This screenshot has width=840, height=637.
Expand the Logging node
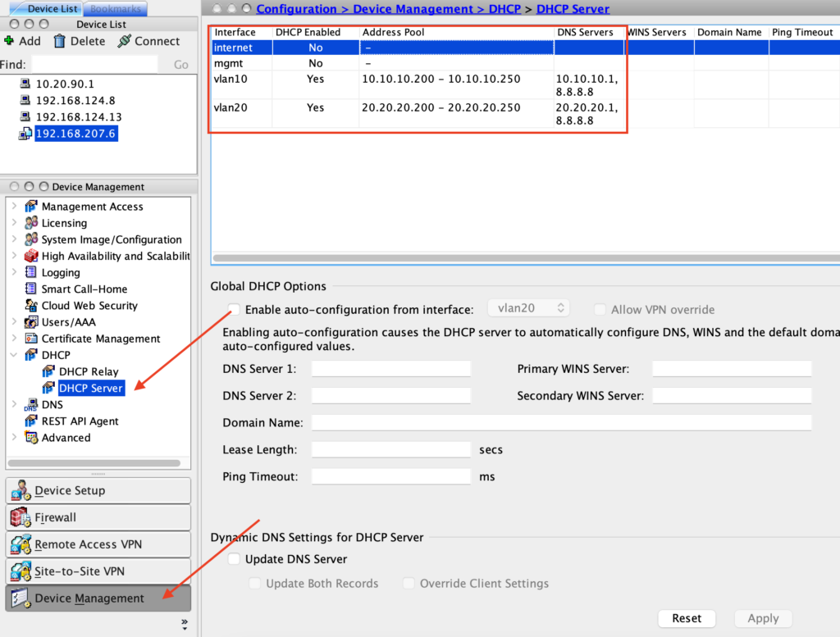(x=15, y=272)
